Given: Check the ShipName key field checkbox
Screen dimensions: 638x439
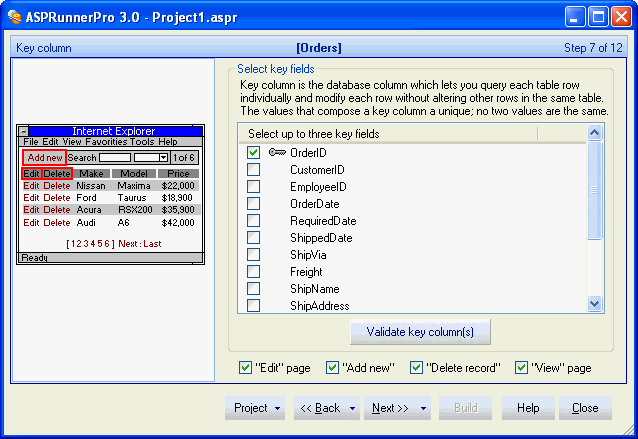Looking at the screenshot, I should pos(253,288).
